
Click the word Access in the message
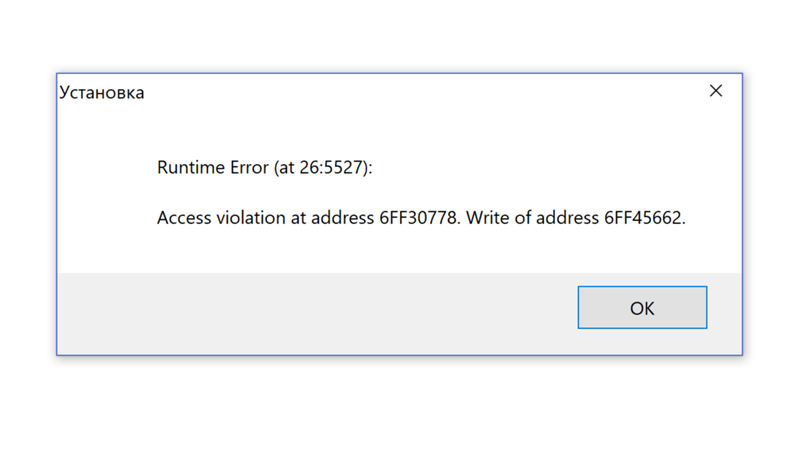coord(183,219)
